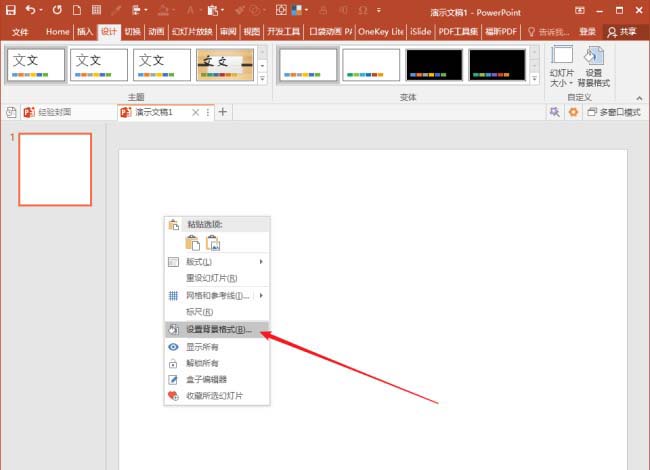Screen dimensions: 650x470
Task: Click the Save icon in quick access toolbar
Action: [x=11, y=10]
